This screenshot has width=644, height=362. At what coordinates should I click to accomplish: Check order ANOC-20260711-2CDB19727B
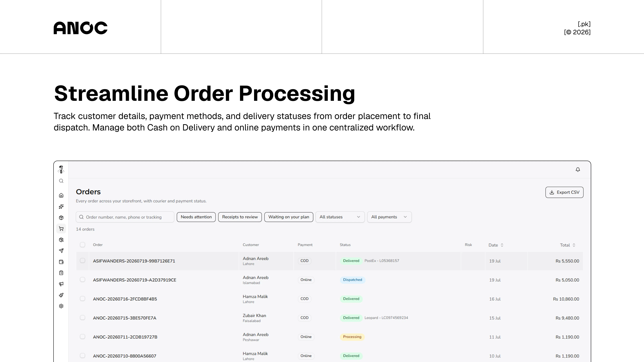83,336
